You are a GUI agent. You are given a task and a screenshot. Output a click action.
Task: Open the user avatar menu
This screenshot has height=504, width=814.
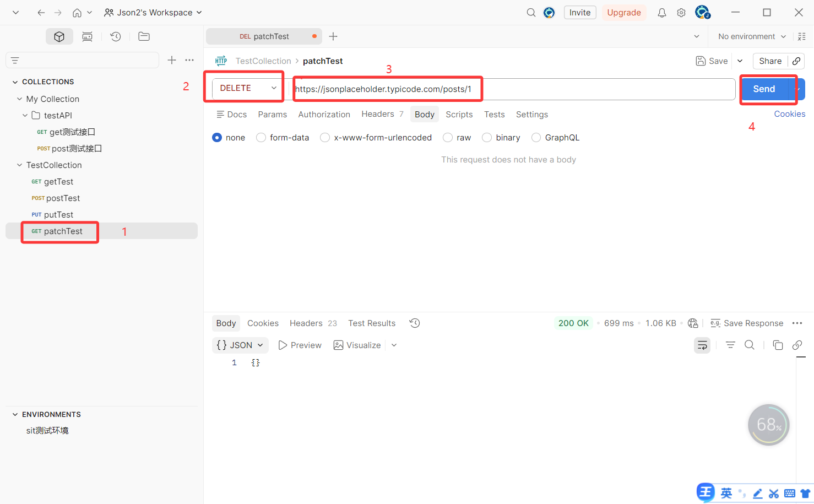[702, 12]
